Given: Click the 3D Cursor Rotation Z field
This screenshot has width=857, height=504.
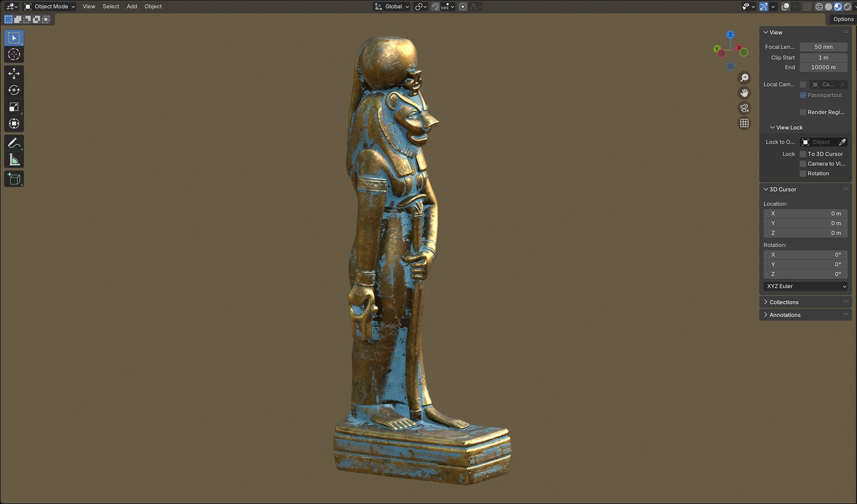Looking at the screenshot, I should (x=806, y=274).
